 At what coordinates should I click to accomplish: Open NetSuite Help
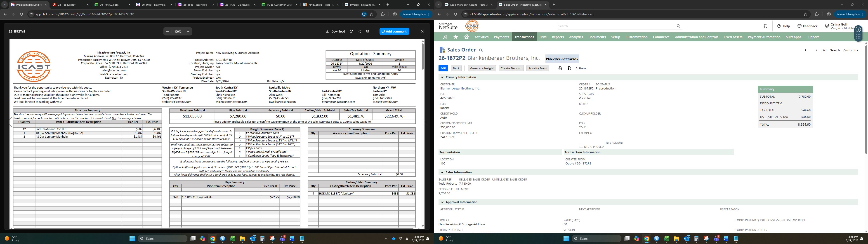[x=784, y=26]
